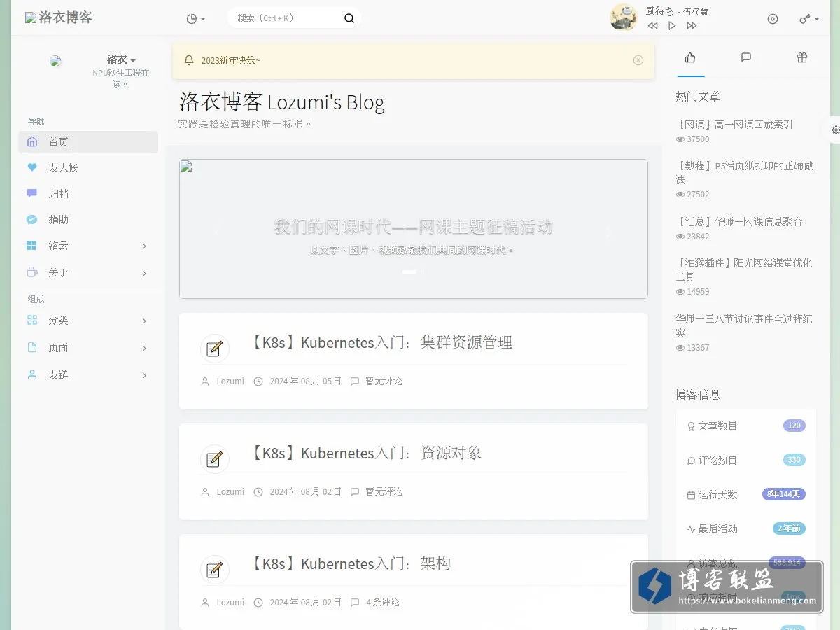The height and width of the screenshot is (630, 840).
Task: Click the 洛衣 sidebar avatar image
Action: coord(56,62)
